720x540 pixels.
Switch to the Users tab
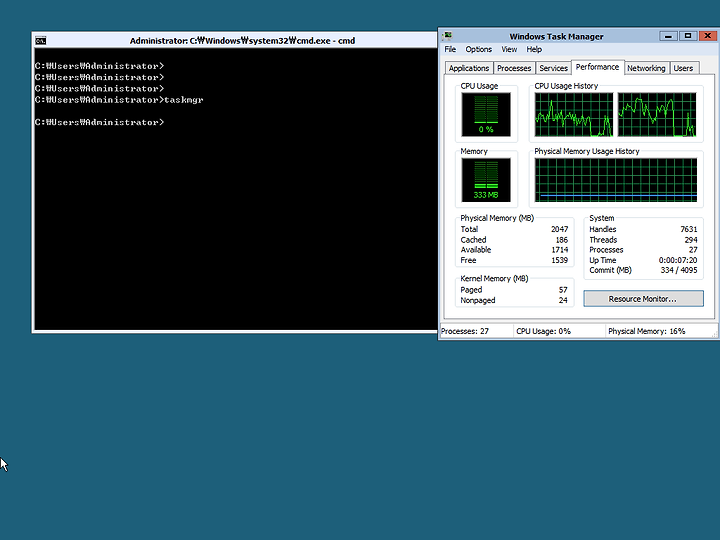tap(683, 68)
